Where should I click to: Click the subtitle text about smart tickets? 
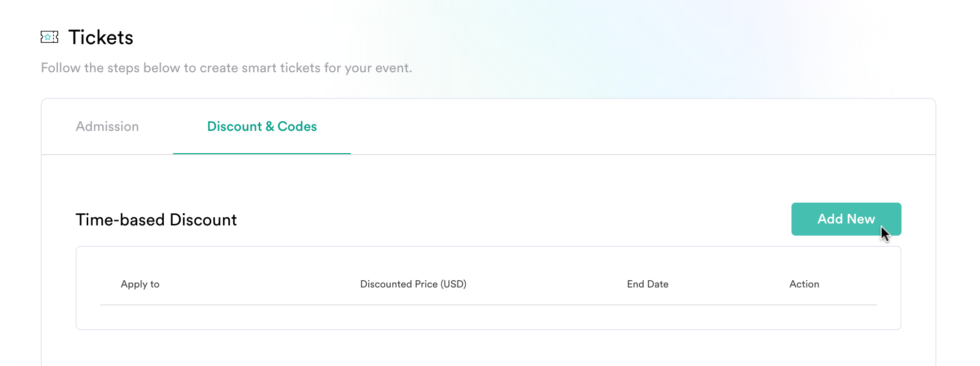[x=226, y=68]
